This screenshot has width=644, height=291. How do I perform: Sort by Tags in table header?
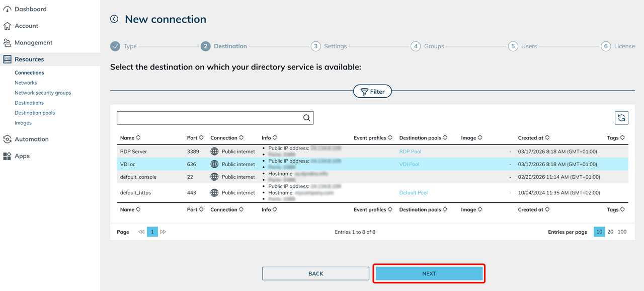point(616,138)
